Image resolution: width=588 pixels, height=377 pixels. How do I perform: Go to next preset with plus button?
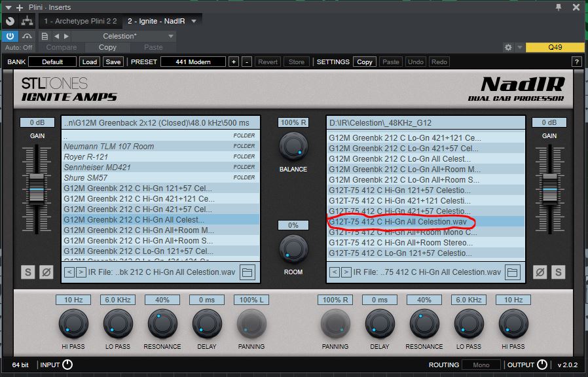234,62
